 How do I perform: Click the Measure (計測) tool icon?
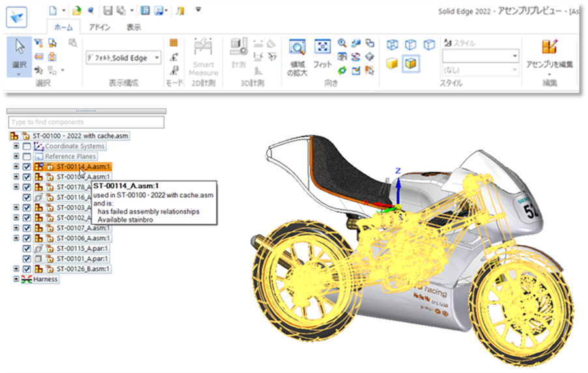click(238, 47)
